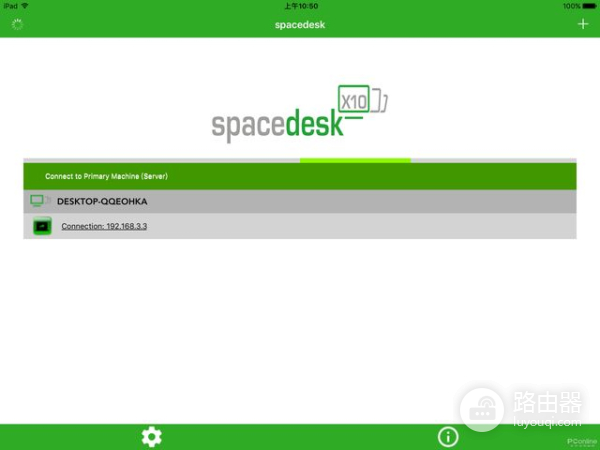Screen dimensions: 600x450
Task: Tap the battery indicator in the status bar
Action: coord(589,6)
